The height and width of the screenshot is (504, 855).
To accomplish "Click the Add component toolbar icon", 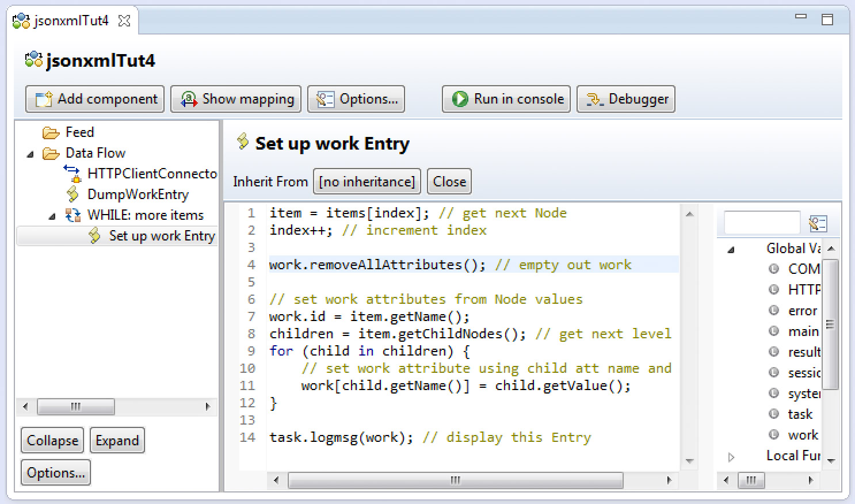I will (x=43, y=98).
